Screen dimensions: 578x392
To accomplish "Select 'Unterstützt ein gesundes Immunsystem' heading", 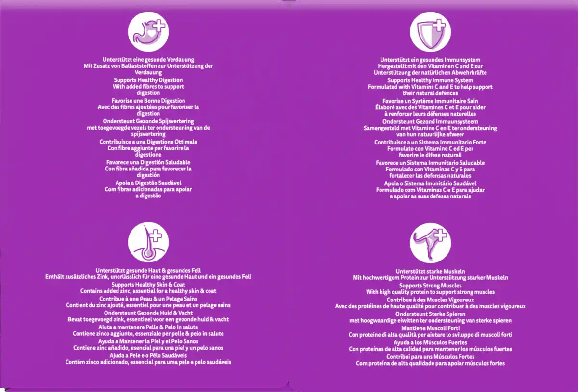I will point(430,60).
